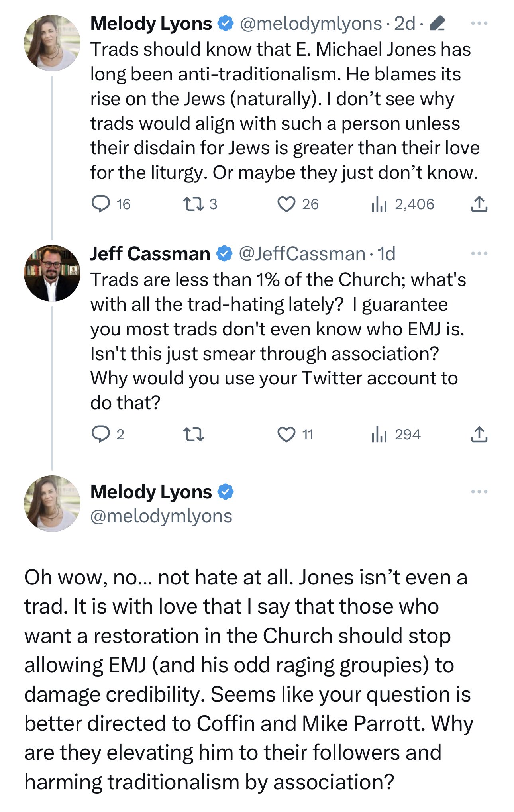The height and width of the screenshot is (812, 514).
Task: Click Melody Lyons name on first tweet
Action: [151, 24]
